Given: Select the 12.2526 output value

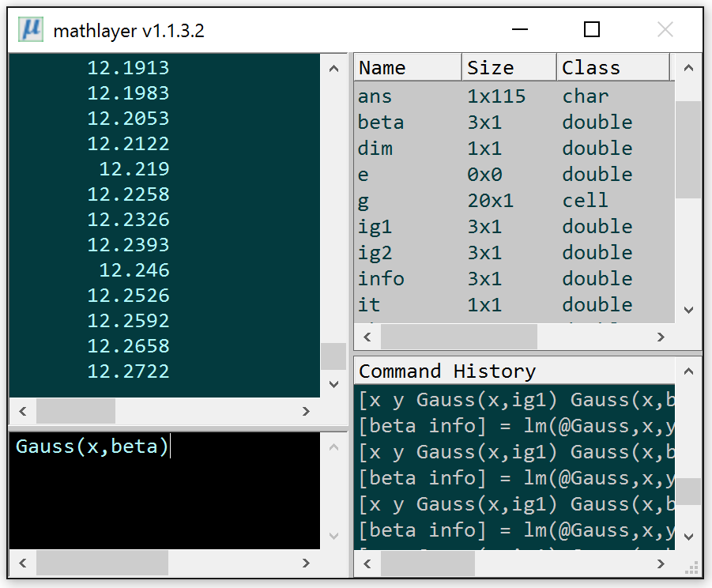Looking at the screenshot, I should (128, 296).
